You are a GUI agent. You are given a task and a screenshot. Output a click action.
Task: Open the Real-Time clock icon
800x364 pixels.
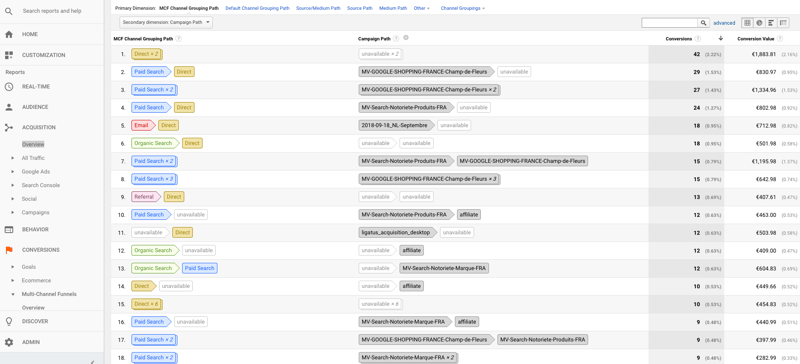[9, 87]
